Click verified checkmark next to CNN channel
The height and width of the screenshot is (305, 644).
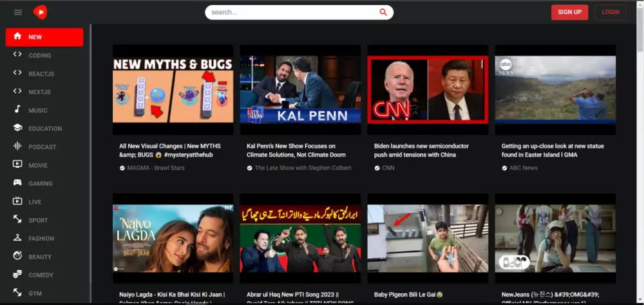tap(377, 168)
